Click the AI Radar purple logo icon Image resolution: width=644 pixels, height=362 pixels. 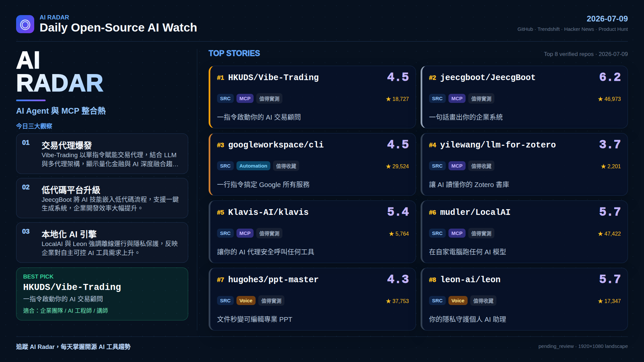pos(25,24)
